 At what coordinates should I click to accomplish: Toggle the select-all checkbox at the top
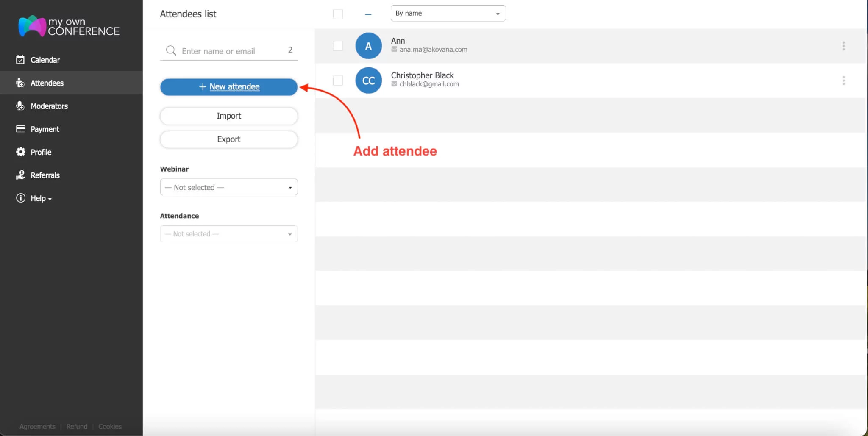pos(338,14)
